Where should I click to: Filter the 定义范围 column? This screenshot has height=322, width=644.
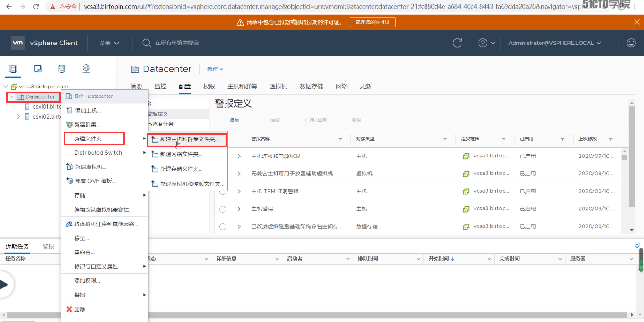(504, 139)
